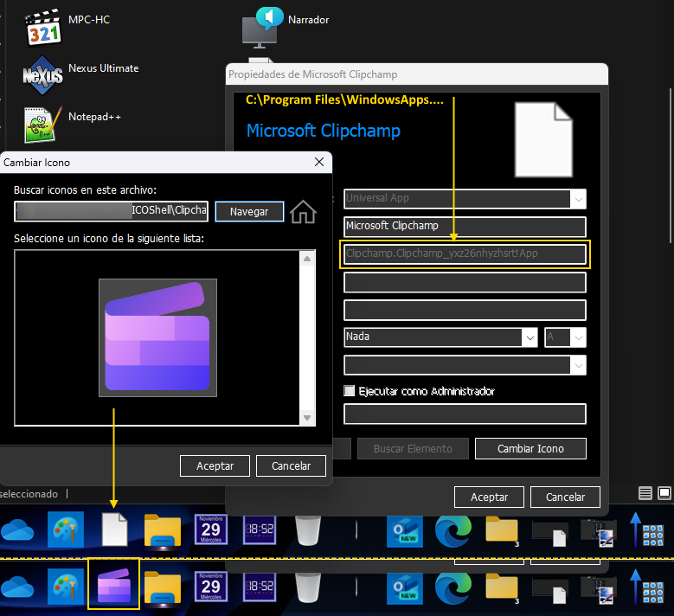The width and height of the screenshot is (674, 616).
Task: Click Cancelar in the Propiedades dialog
Action: (x=565, y=497)
